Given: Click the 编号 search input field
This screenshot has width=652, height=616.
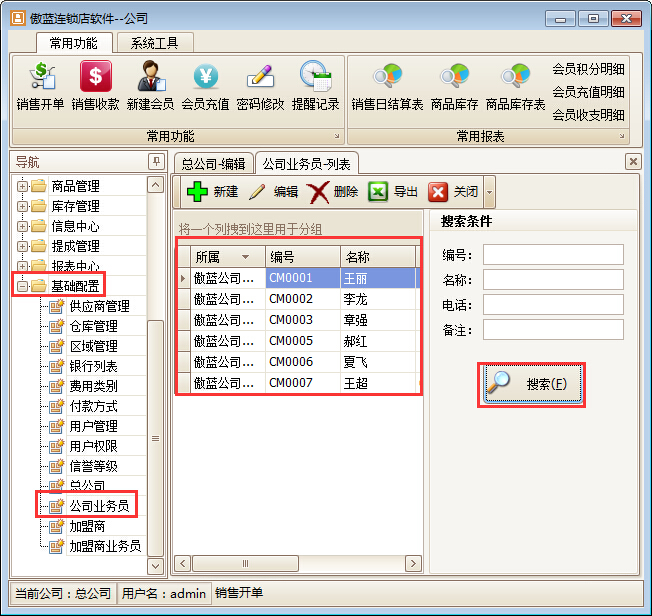Looking at the screenshot, I should pos(553,255).
